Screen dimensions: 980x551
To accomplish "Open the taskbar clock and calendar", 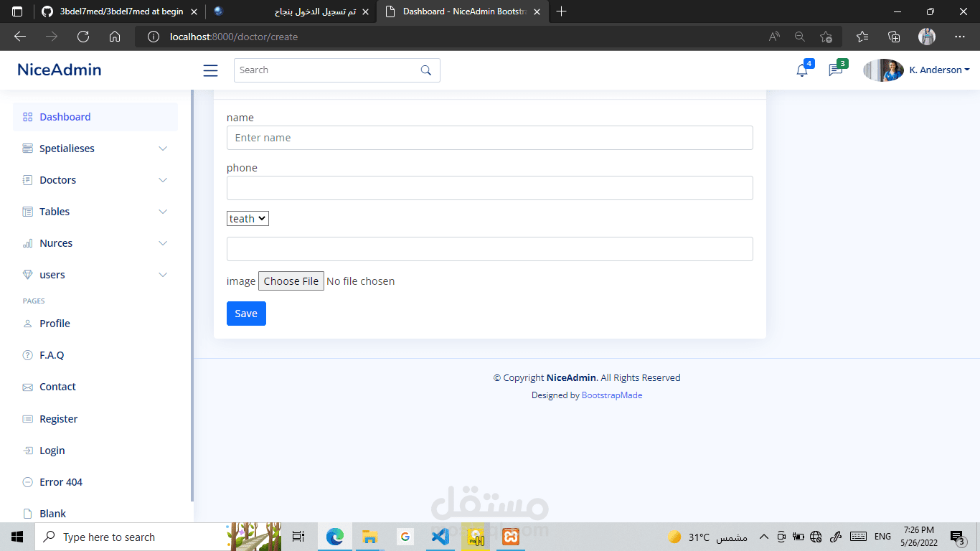I will (918, 537).
